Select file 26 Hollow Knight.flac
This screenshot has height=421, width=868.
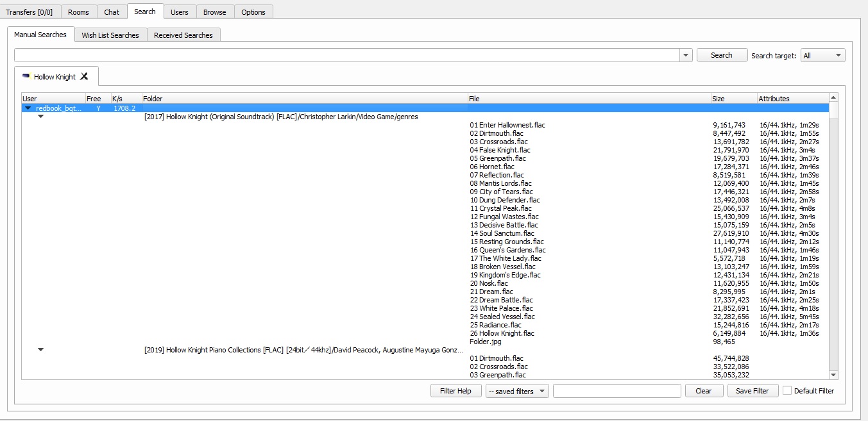click(502, 333)
